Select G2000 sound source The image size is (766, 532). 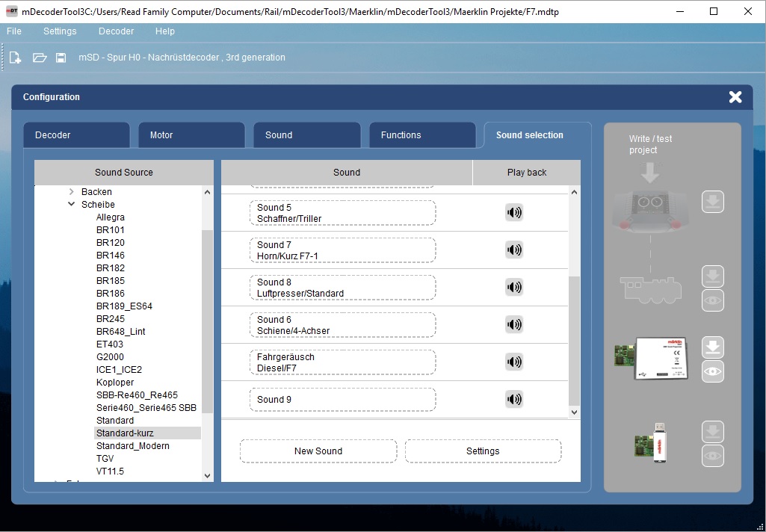coord(110,357)
